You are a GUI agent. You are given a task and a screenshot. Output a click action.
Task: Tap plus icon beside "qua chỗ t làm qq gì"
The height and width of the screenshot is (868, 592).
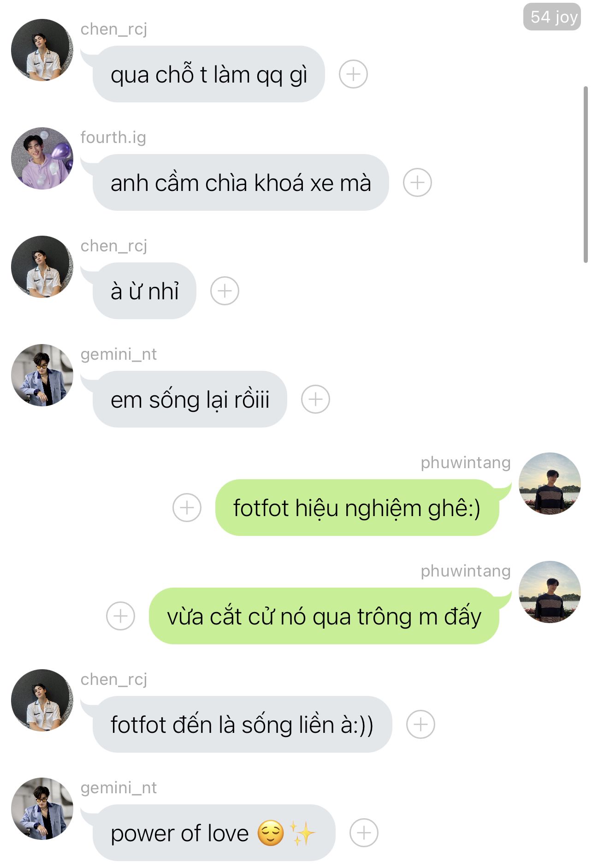click(x=353, y=74)
